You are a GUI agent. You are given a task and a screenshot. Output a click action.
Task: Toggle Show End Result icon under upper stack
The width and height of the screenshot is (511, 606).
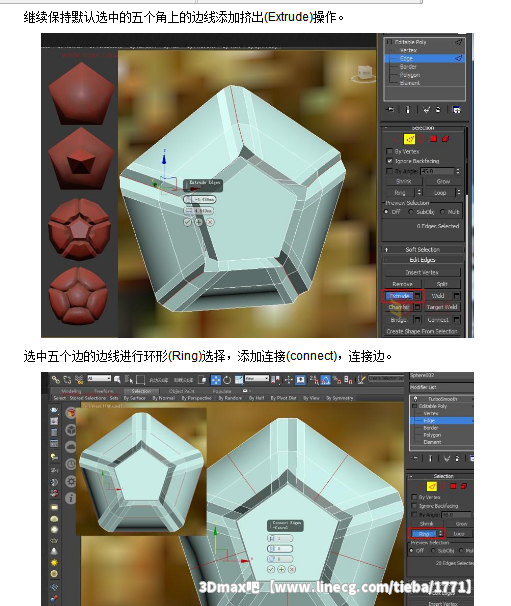pos(407,110)
